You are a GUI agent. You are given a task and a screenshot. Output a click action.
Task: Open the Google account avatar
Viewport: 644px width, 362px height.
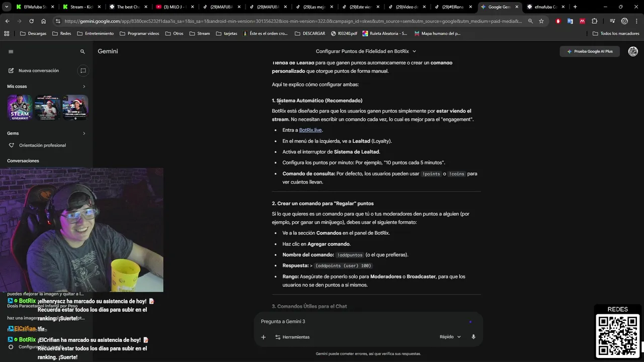[633, 51]
